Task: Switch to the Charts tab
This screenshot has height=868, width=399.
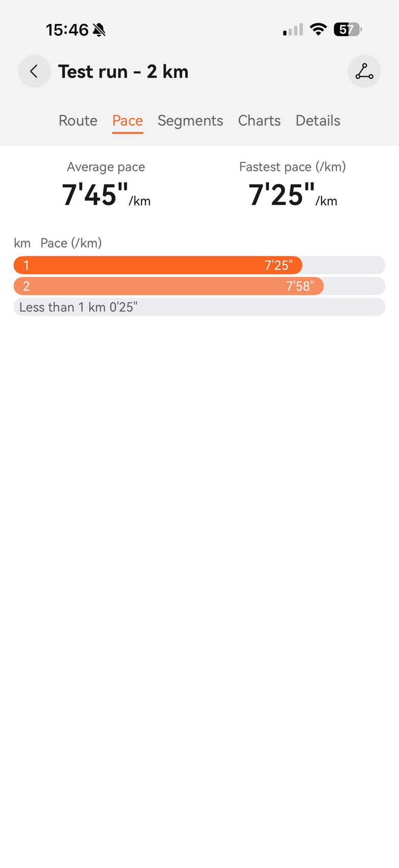Action: 259,121
